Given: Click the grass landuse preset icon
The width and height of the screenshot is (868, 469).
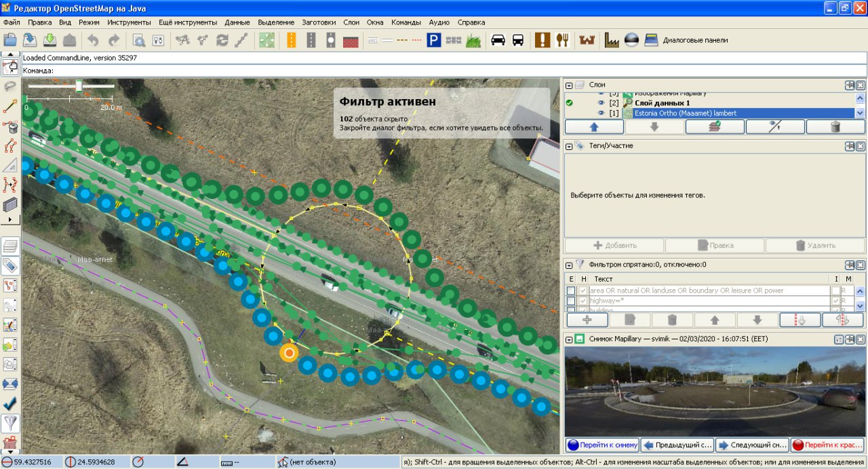Looking at the screenshot, I should pos(473,40).
